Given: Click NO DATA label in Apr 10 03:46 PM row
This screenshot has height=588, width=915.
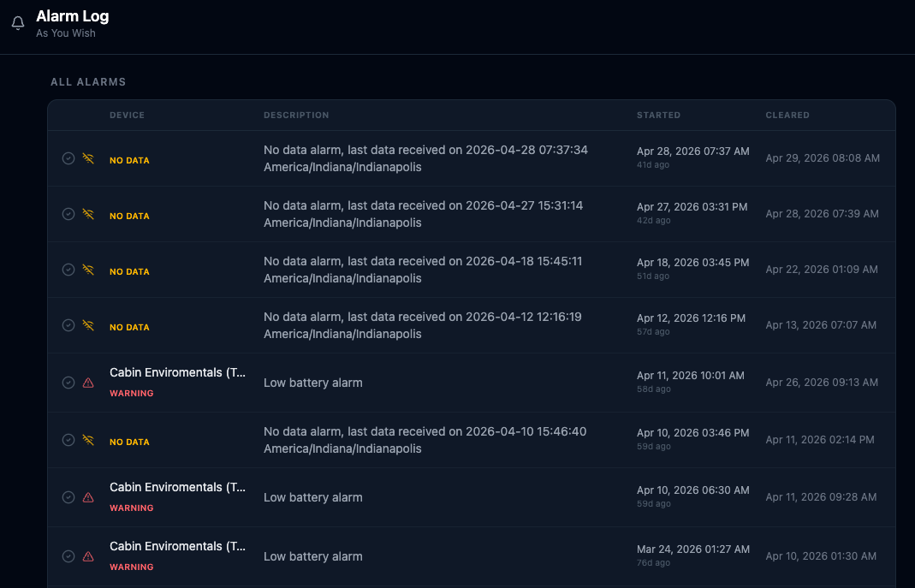Looking at the screenshot, I should click(x=129, y=442).
